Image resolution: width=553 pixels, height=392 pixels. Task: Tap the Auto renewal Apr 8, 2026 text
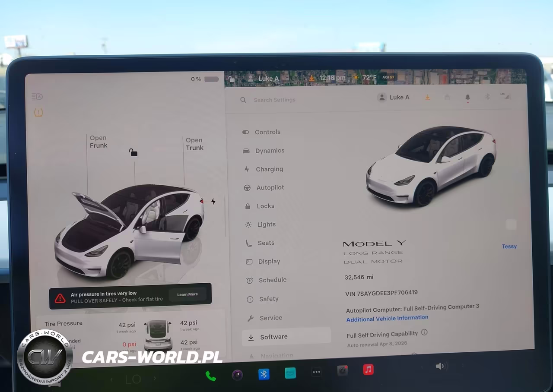(x=377, y=344)
